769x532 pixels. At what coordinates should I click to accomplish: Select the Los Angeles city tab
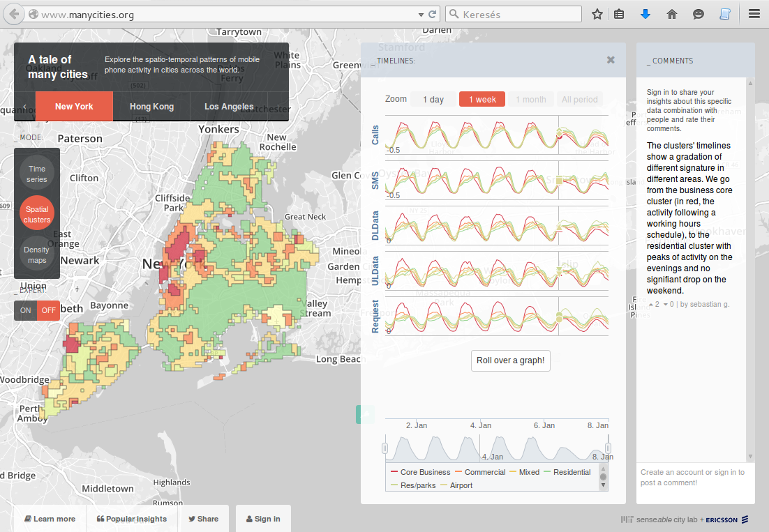click(x=229, y=107)
